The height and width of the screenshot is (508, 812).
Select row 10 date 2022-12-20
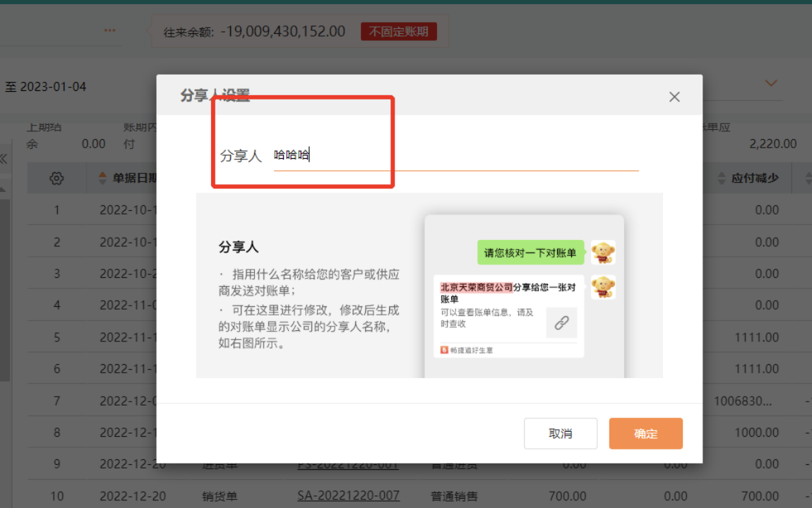point(133,496)
